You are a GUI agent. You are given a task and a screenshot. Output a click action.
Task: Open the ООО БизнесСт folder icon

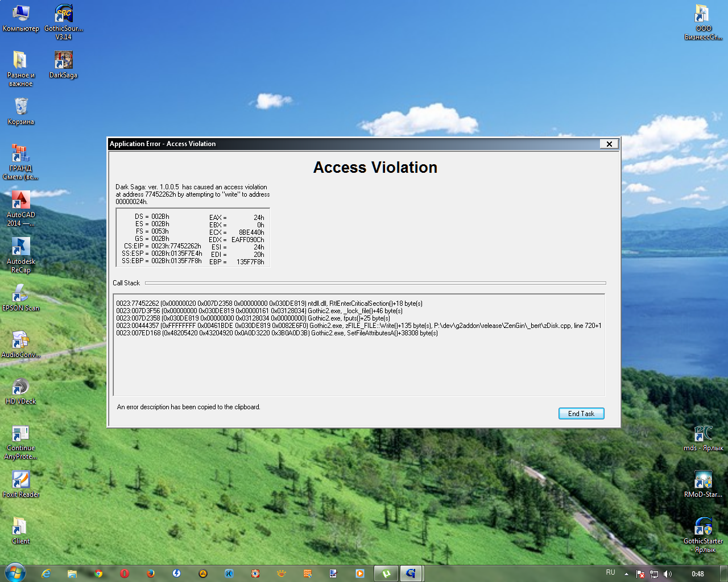tap(703, 22)
